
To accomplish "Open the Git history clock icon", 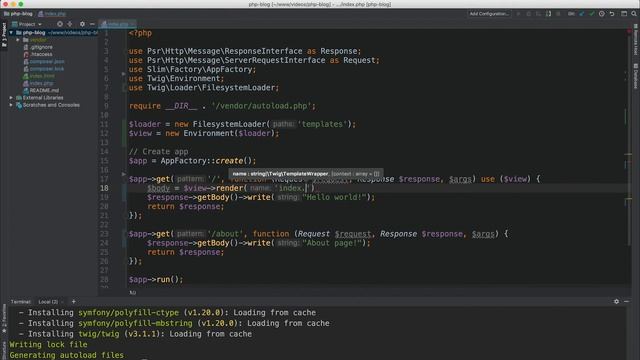I will click(x=602, y=14).
